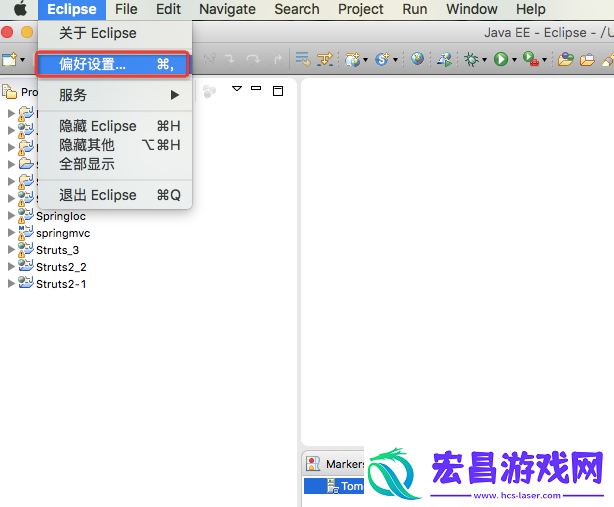Click the Project Explorer tab
This screenshot has height=507, width=614.
[20, 92]
